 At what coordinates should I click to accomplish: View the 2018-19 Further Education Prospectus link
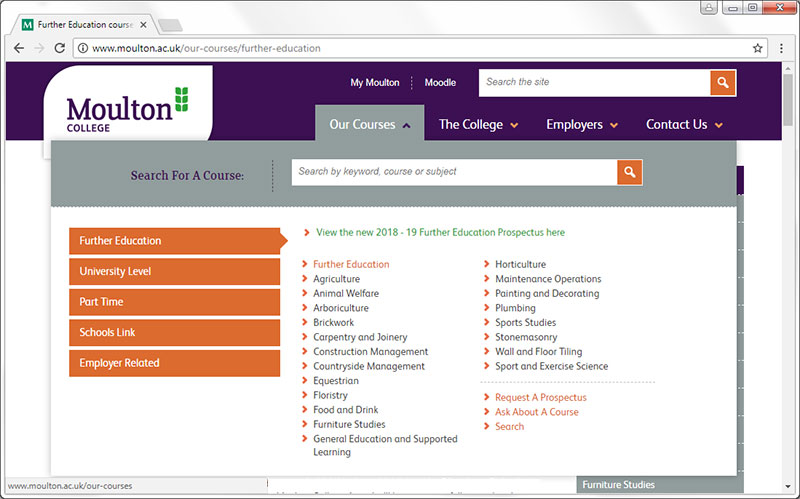point(440,233)
